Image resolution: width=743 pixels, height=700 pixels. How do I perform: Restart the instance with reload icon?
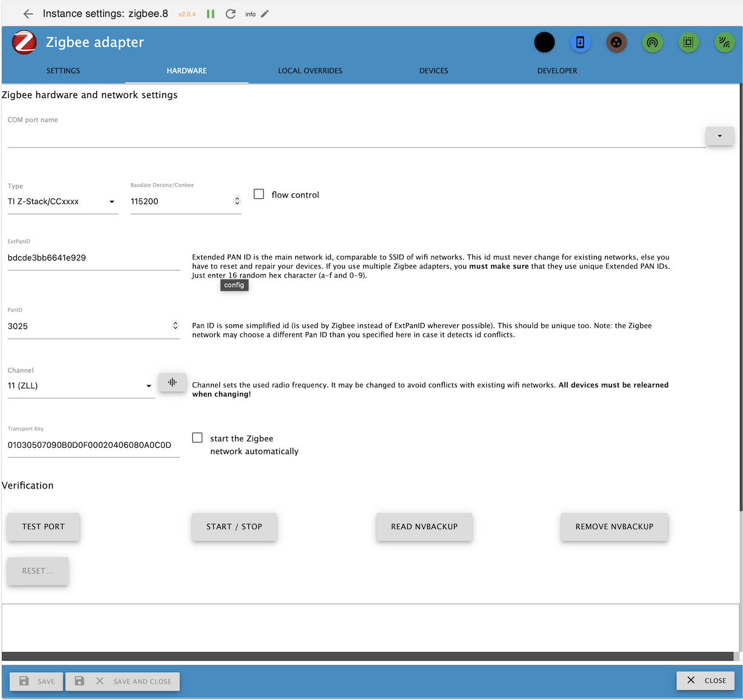click(230, 14)
